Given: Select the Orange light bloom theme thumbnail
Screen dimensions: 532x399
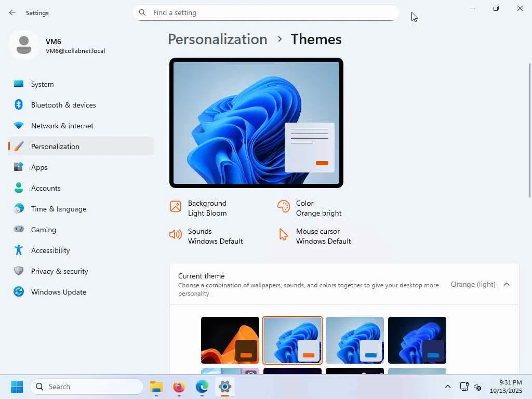Looking at the screenshot, I should (x=292, y=340).
